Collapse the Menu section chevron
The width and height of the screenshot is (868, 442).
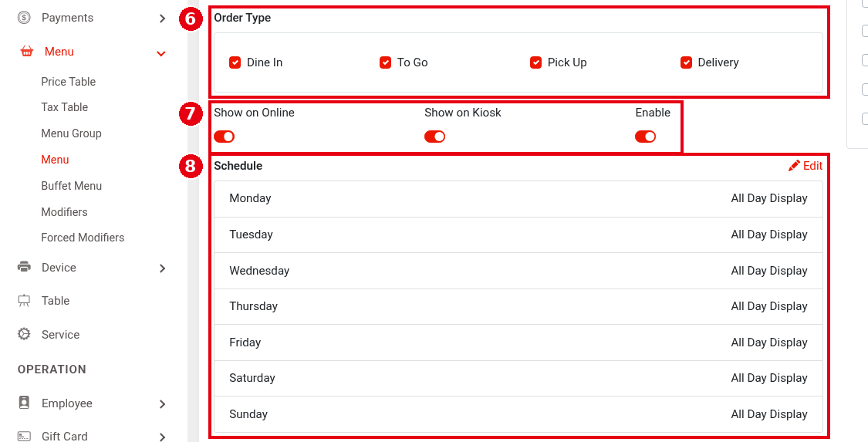pyautogui.click(x=161, y=54)
